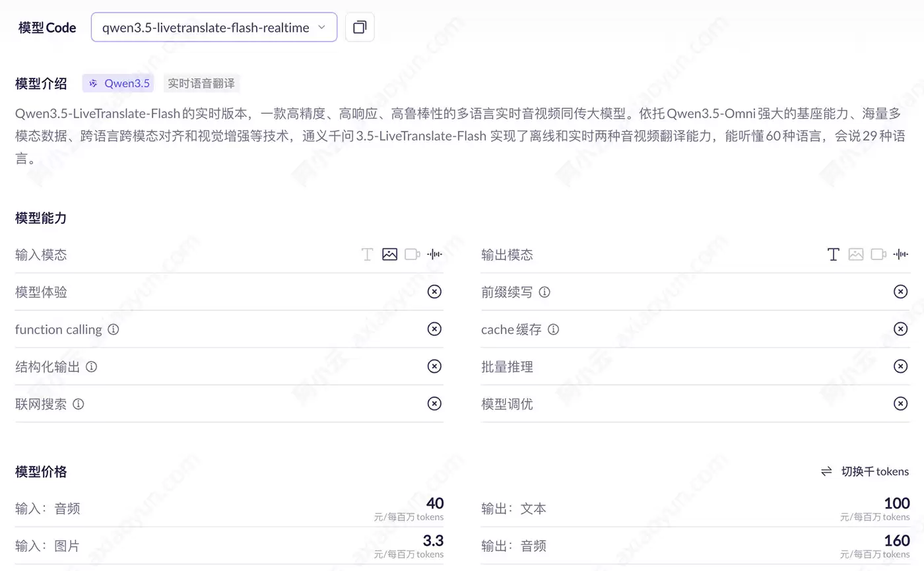
Task: Click the image input price value 3.3
Action: pyautogui.click(x=433, y=541)
